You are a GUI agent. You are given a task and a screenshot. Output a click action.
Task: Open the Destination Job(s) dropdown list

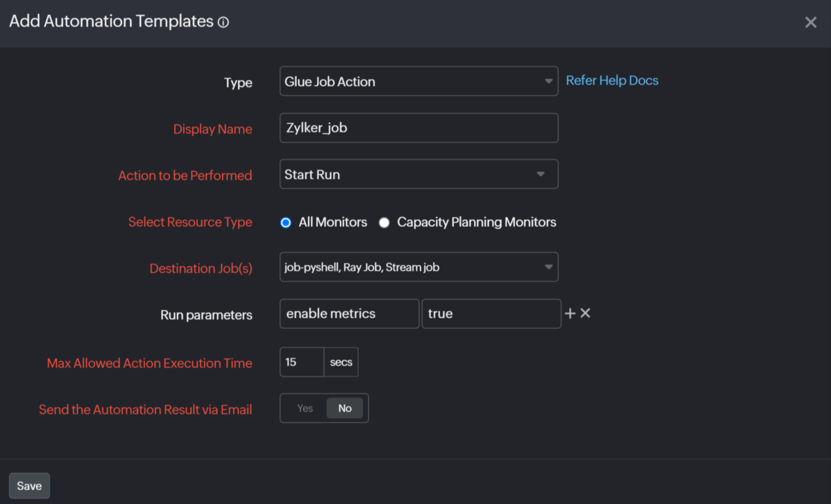(418, 267)
